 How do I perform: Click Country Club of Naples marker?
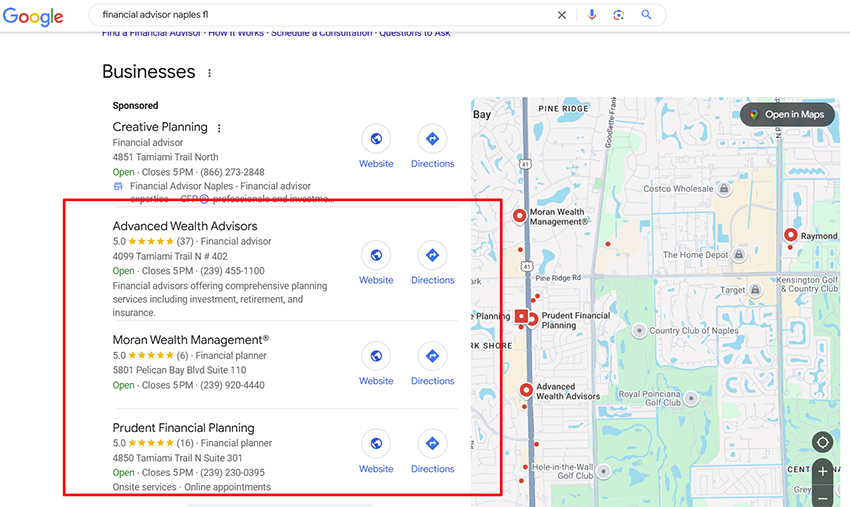(640, 330)
